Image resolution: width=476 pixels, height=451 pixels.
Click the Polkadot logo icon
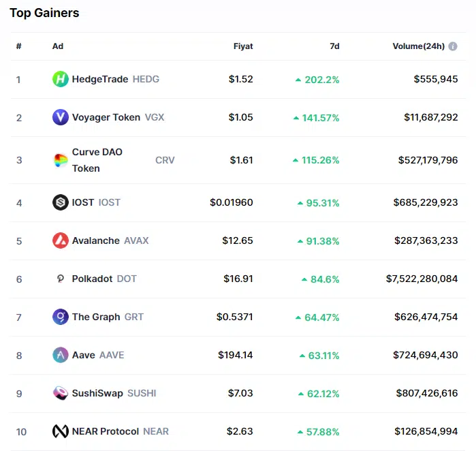point(61,279)
